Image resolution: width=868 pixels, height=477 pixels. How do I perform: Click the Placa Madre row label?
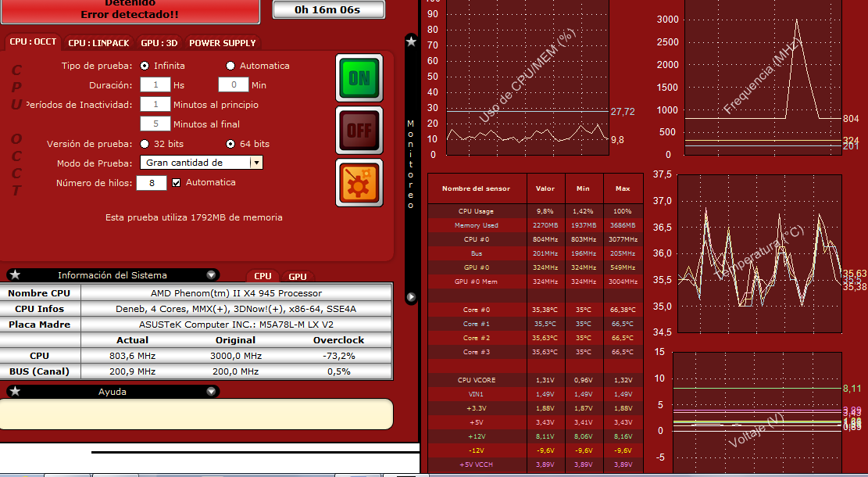point(39,325)
